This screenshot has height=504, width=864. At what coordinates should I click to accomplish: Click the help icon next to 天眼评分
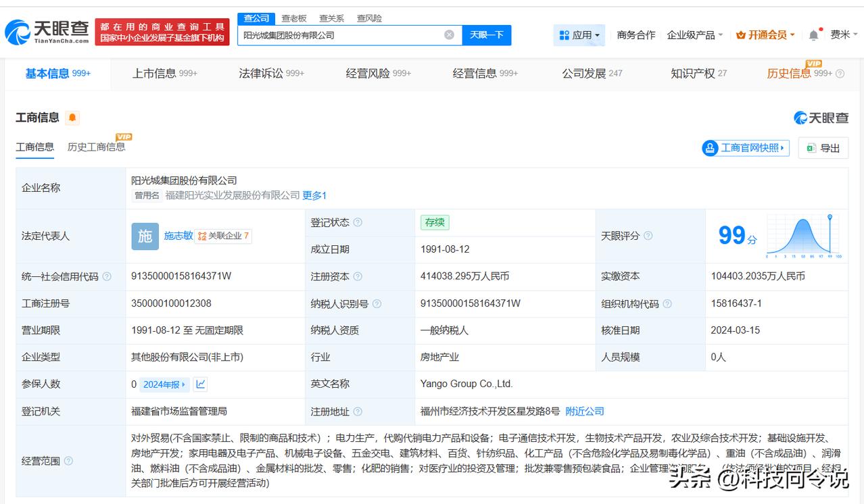[648, 236]
